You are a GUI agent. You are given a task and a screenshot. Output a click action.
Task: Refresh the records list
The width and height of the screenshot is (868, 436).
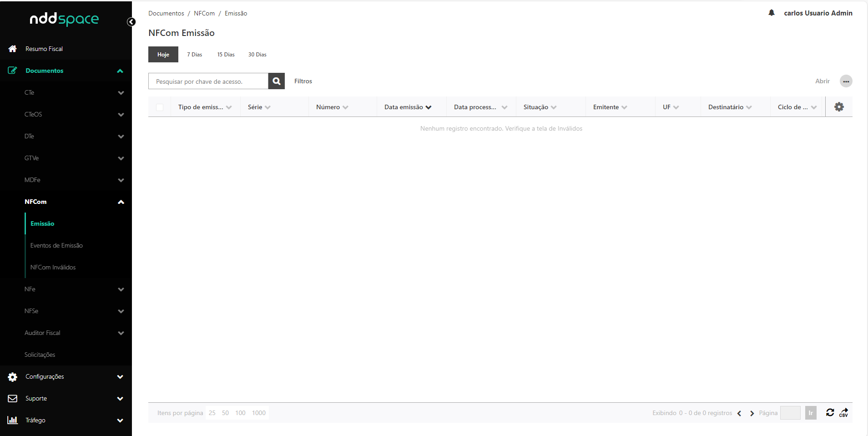[x=830, y=412]
